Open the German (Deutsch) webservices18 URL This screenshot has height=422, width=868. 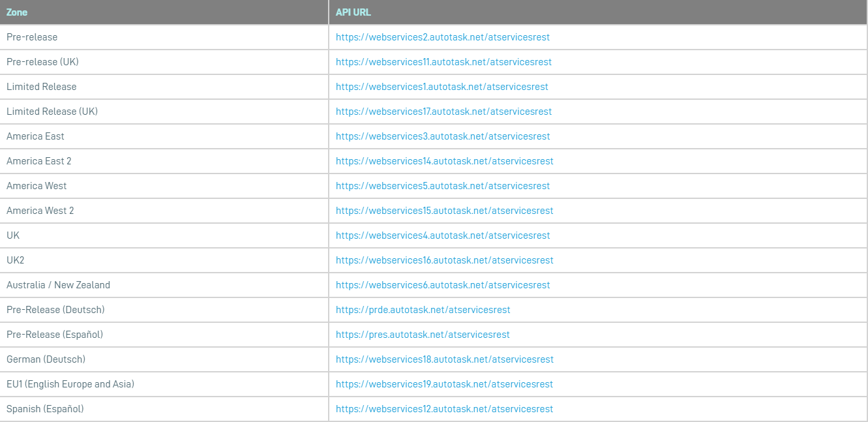(x=444, y=359)
